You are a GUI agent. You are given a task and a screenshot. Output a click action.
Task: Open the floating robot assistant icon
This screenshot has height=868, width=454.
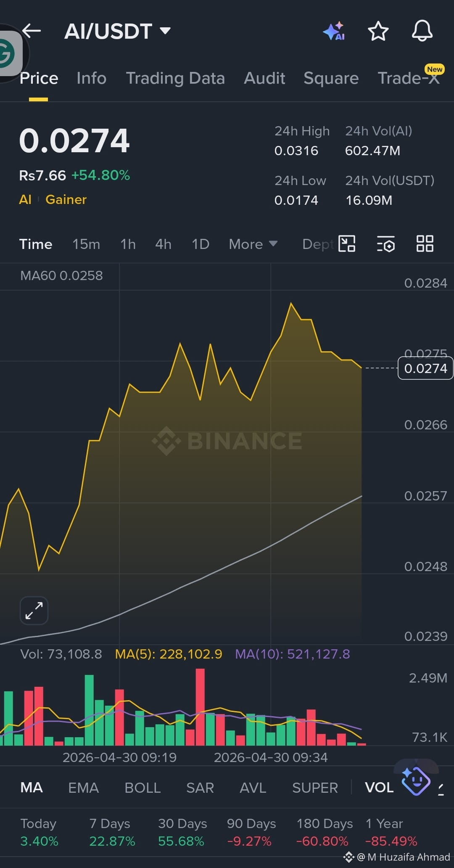tap(416, 782)
